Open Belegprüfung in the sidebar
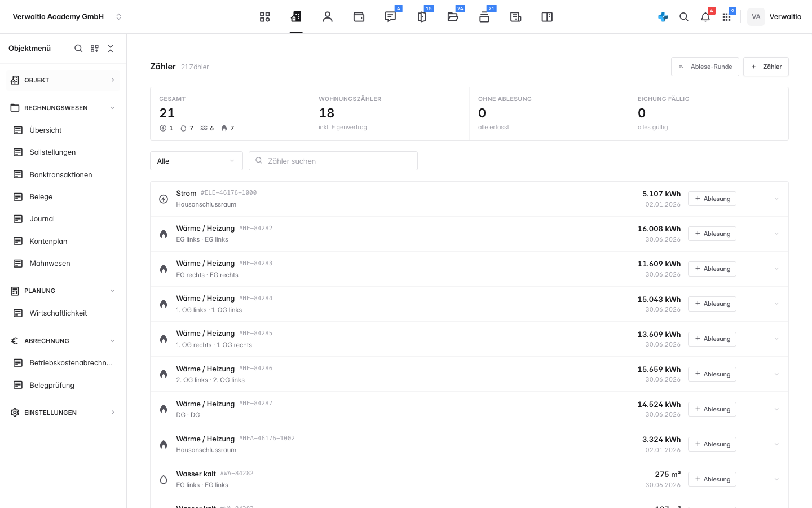812x508 pixels. (63, 386)
